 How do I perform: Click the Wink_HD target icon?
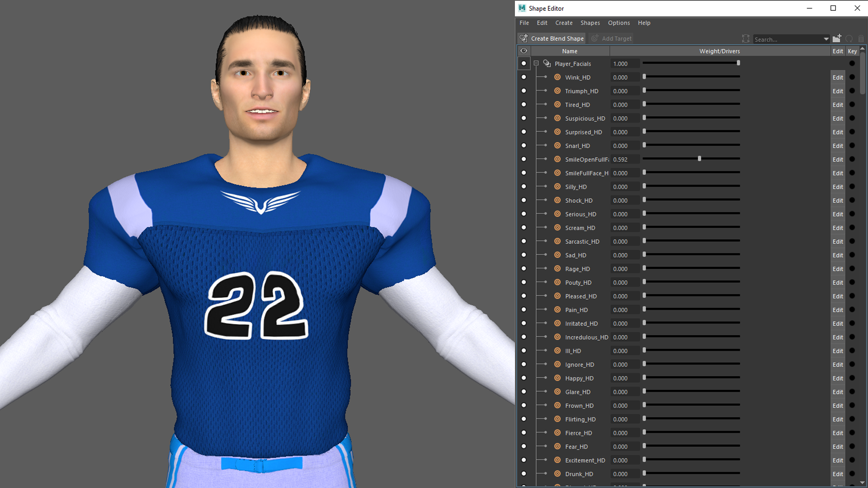557,77
